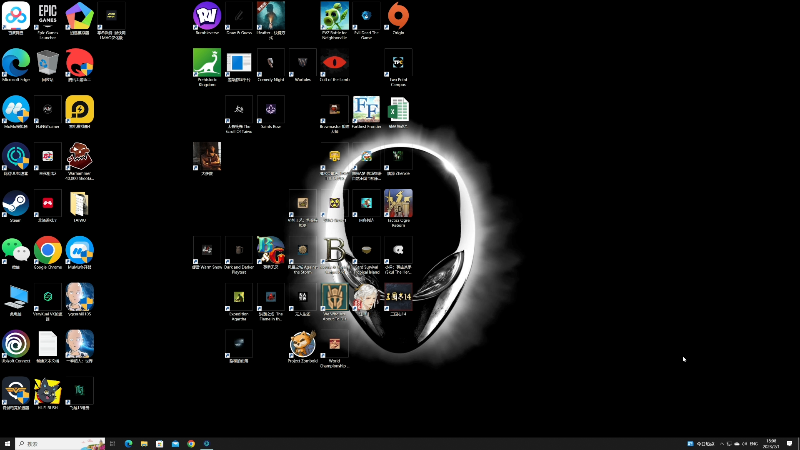Launch the Tropico castle building icon

coord(398,203)
